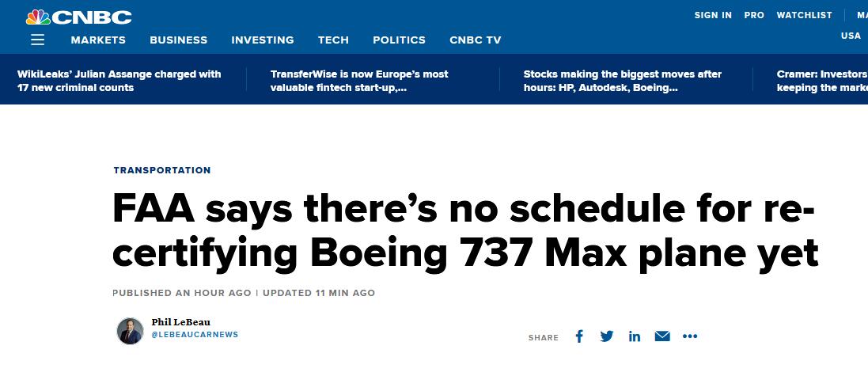This screenshot has width=868, height=376.
Task: Open the PRO link
Action: pos(754,16)
